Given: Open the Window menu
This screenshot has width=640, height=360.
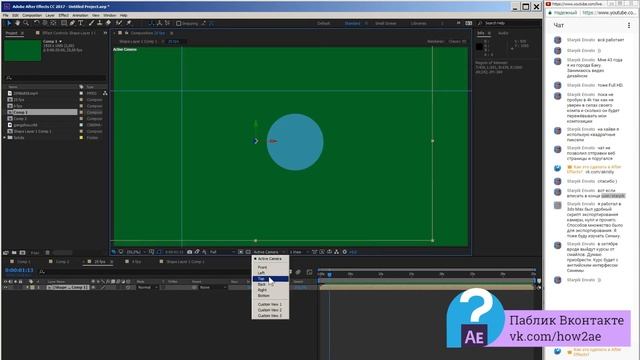Looking at the screenshot, I should click(x=110, y=15).
